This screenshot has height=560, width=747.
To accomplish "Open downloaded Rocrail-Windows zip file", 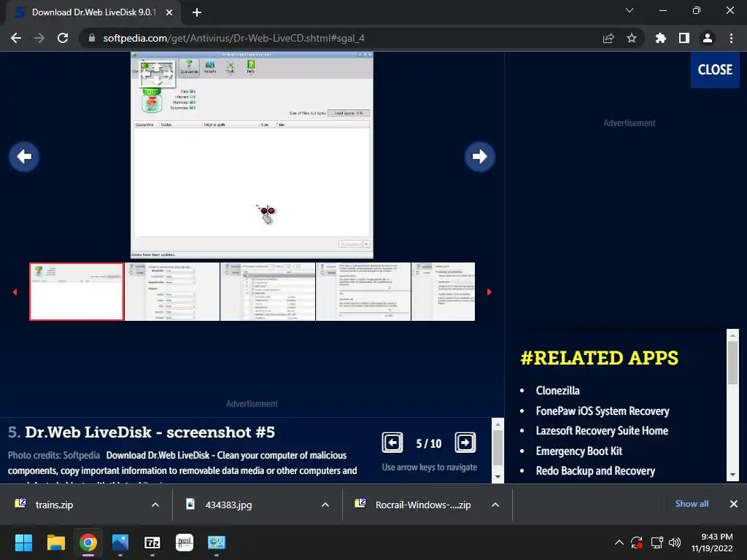I will point(422,505).
